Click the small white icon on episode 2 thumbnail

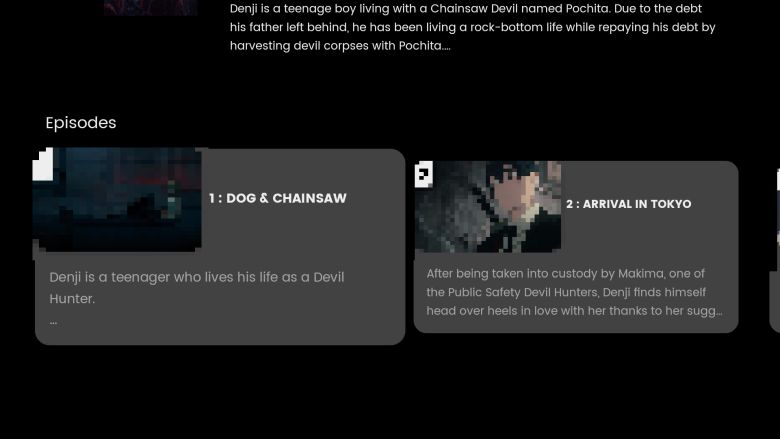point(423,175)
